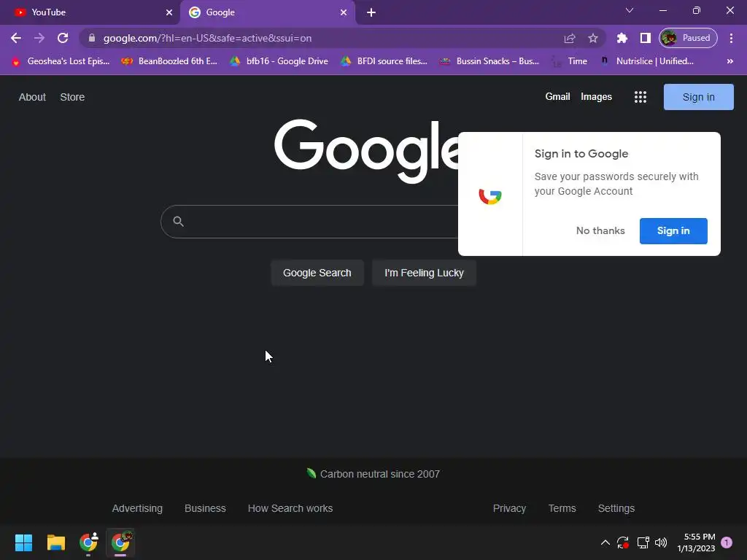Open the Paused profile button
Screen dimensions: 747x560
click(x=688, y=38)
